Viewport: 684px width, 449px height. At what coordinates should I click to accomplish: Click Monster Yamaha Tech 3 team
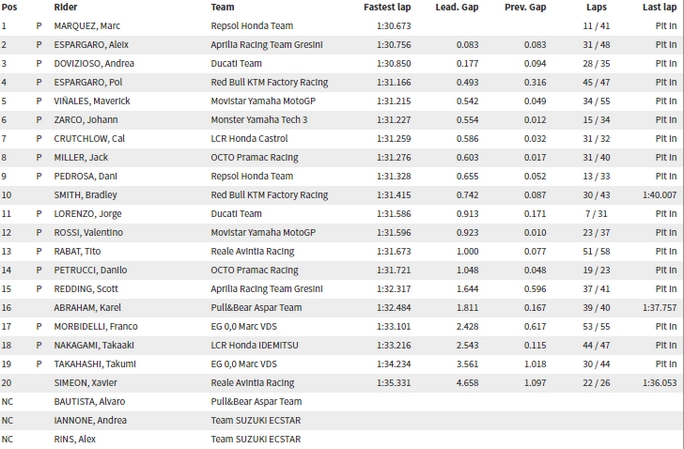click(x=259, y=120)
